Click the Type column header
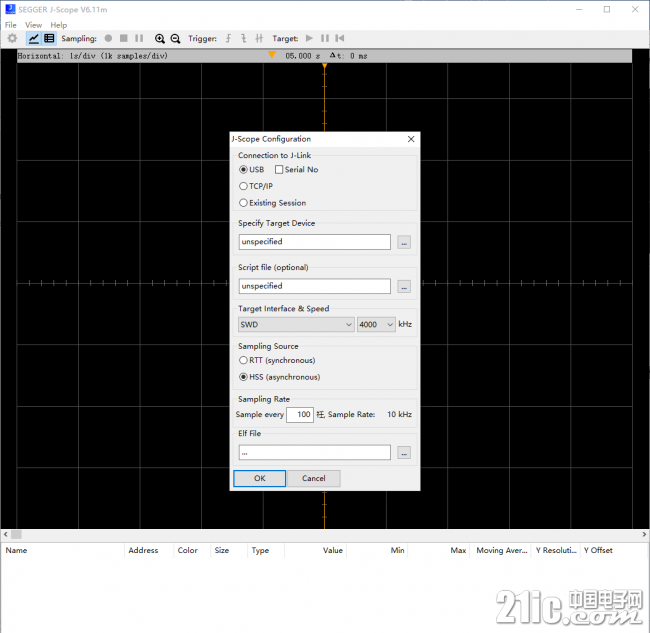 pos(266,551)
